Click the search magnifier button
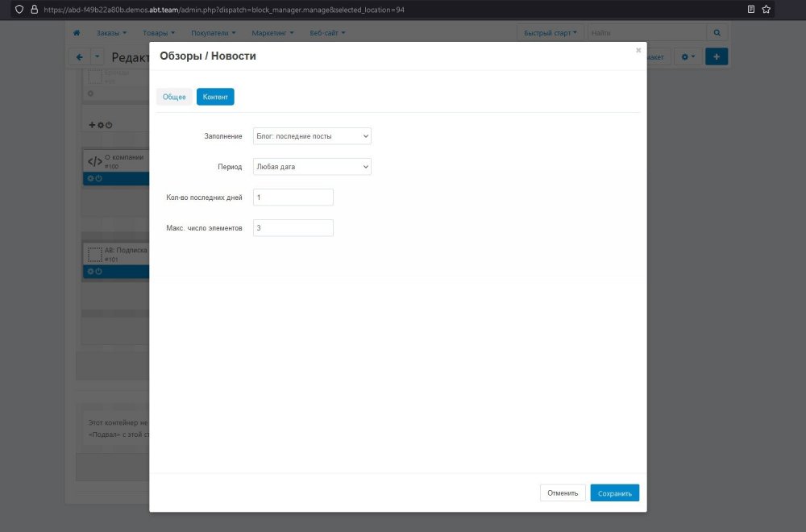 717,33
